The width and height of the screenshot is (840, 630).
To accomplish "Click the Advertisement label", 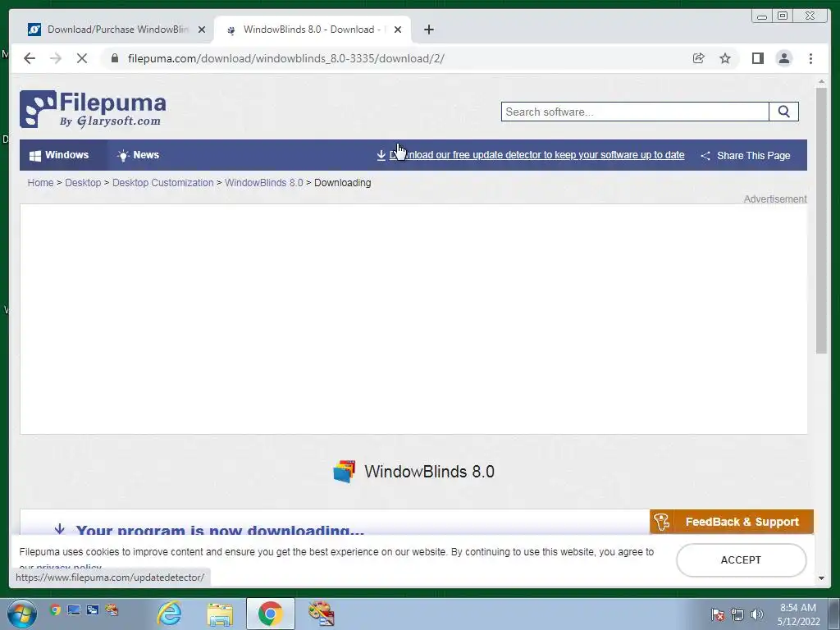I will point(775,199).
